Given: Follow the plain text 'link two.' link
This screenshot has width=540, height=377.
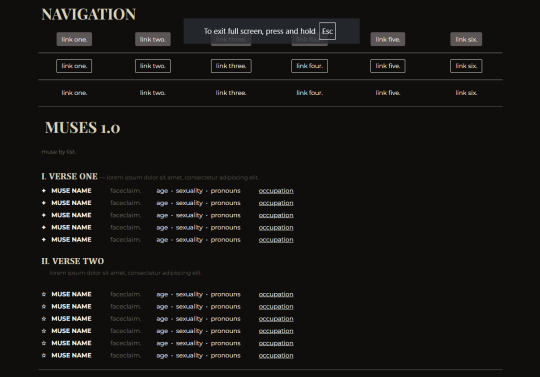Looking at the screenshot, I should click(x=153, y=93).
